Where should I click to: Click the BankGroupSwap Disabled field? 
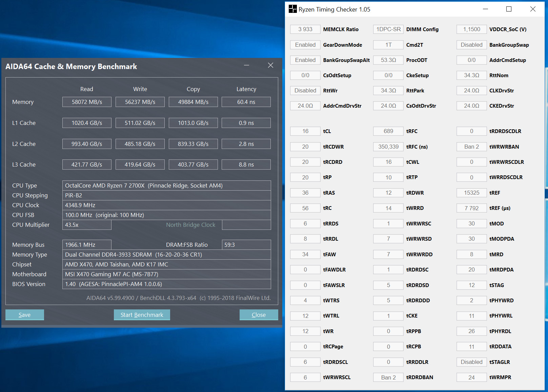(472, 45)
